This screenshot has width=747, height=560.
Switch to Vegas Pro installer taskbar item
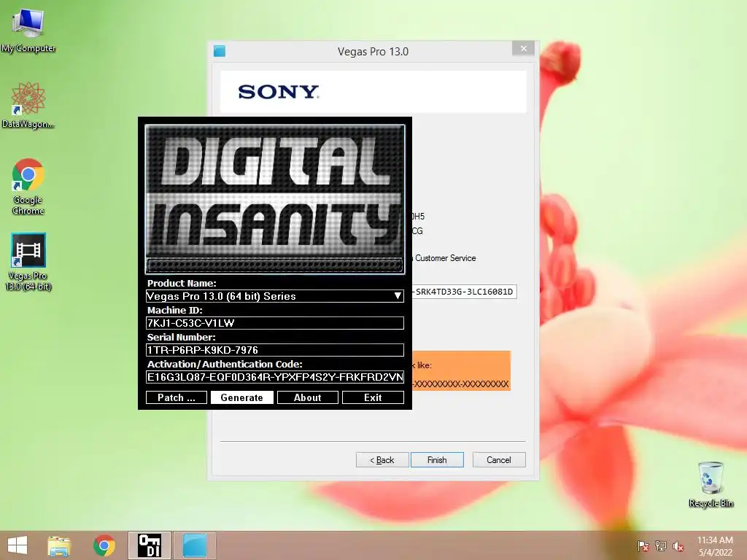(194, 545)
